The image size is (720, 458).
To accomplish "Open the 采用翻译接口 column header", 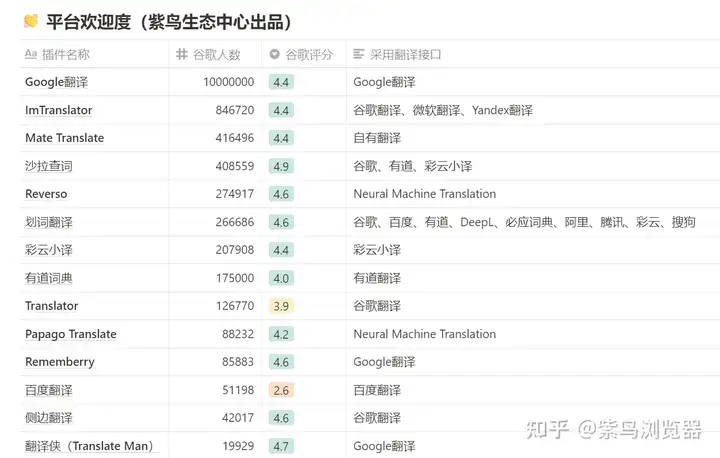I will 533,54.
